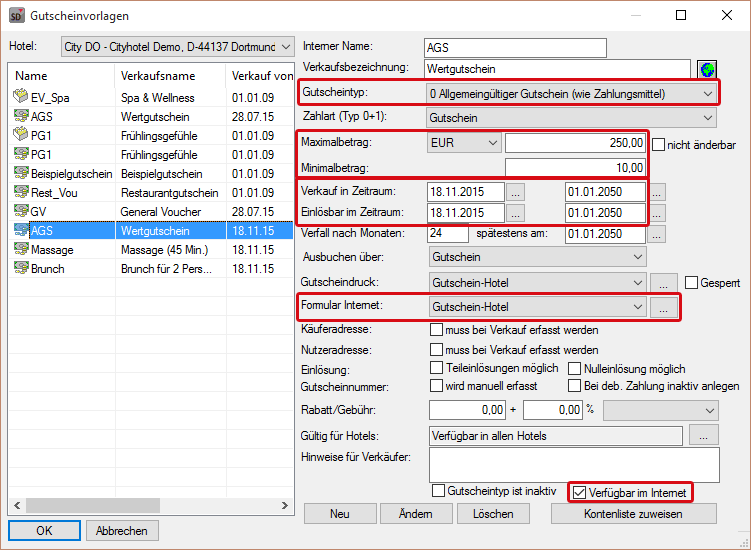Screen dimensions: 751x550
Task: Click the GV General Voucher icon
Action: point(20,211)
